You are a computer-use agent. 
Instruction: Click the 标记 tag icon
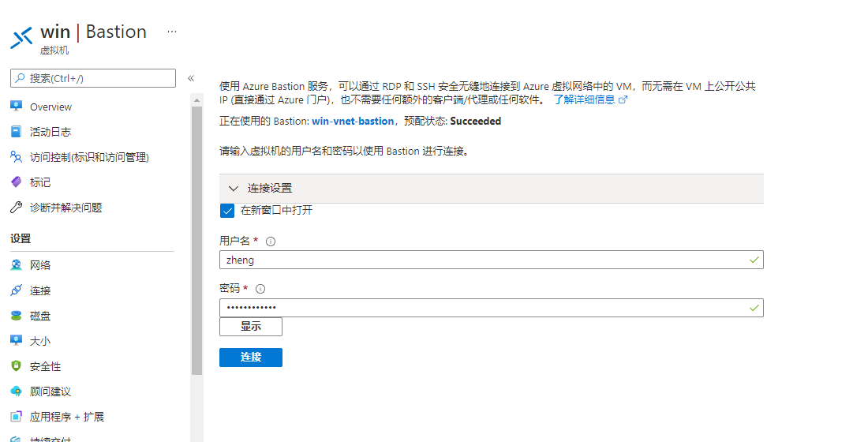pyautogui.click(x=16, y=182)
